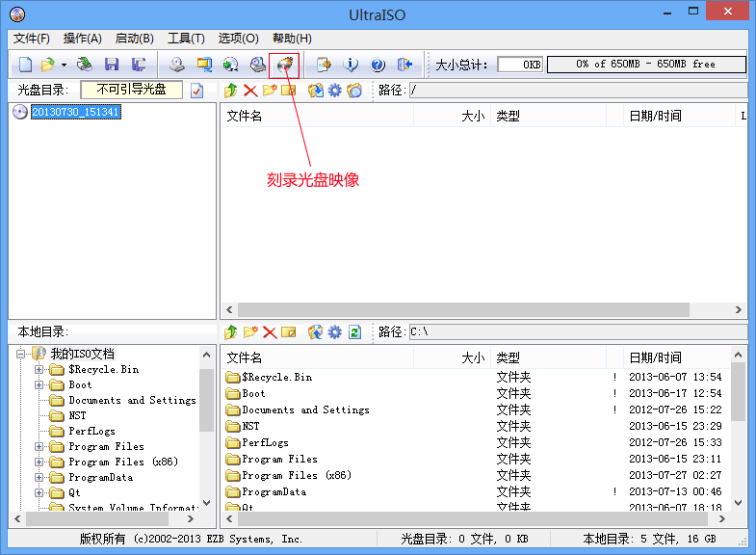Go up one level in disc directory pane
The height and width of the screenshot is (555, 756).
tap(231, 91)
